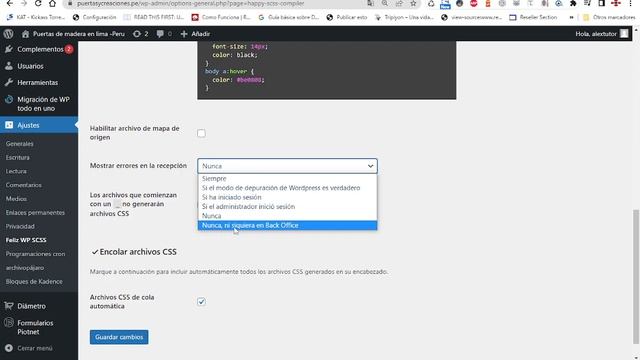
Task: Click the Añadir plus icon
Action: pos(184,34)
